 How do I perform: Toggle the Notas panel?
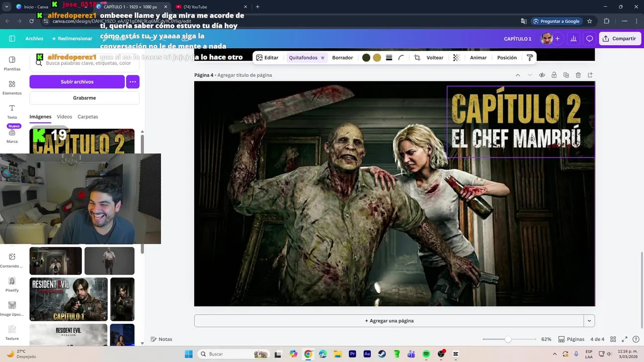pos(161,339)
